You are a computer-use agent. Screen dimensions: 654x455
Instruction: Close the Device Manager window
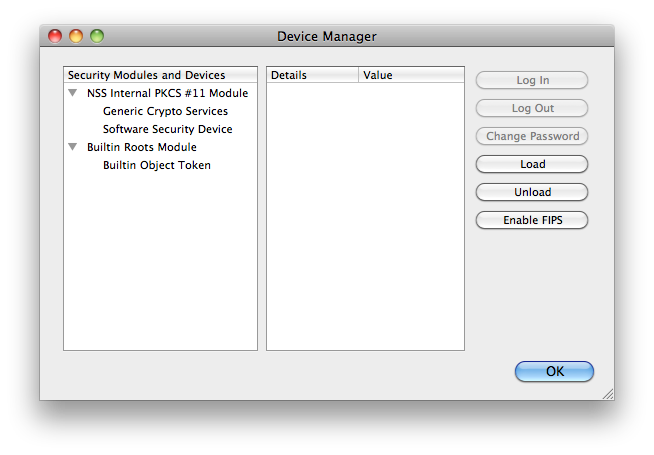click(55, 36)
